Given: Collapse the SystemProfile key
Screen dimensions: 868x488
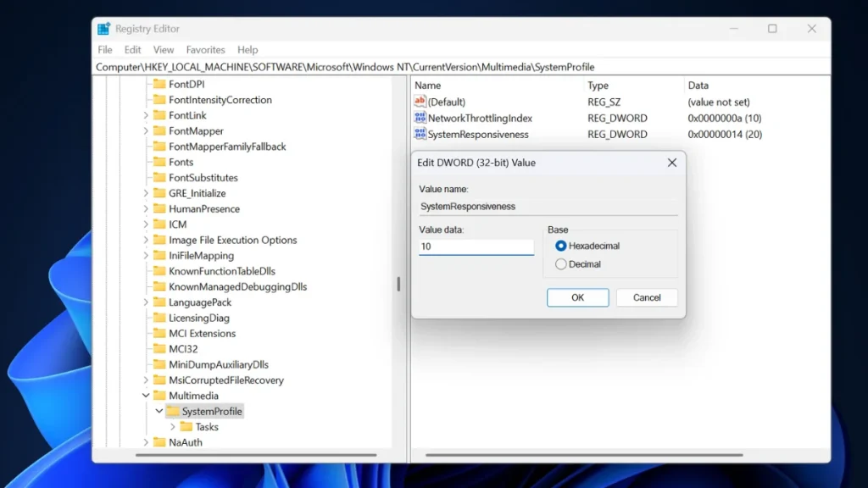Looking at the screenshot, I should pyautogui.click(x=159, y=411).
